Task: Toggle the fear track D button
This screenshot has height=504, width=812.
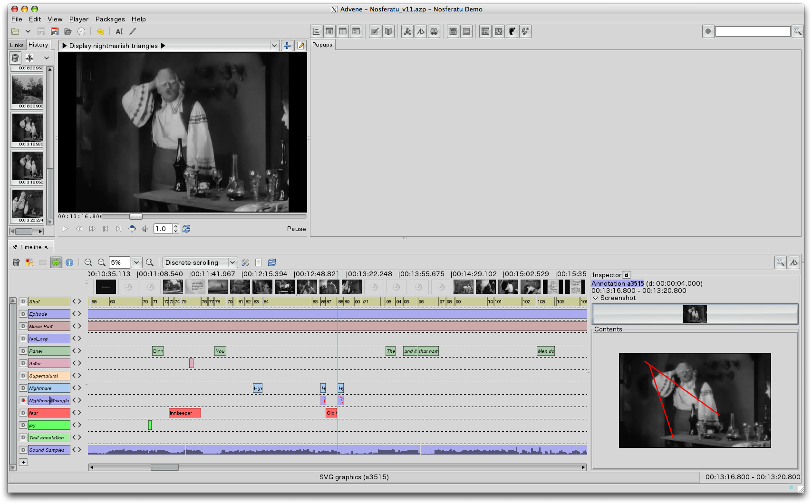Action: 23,413
